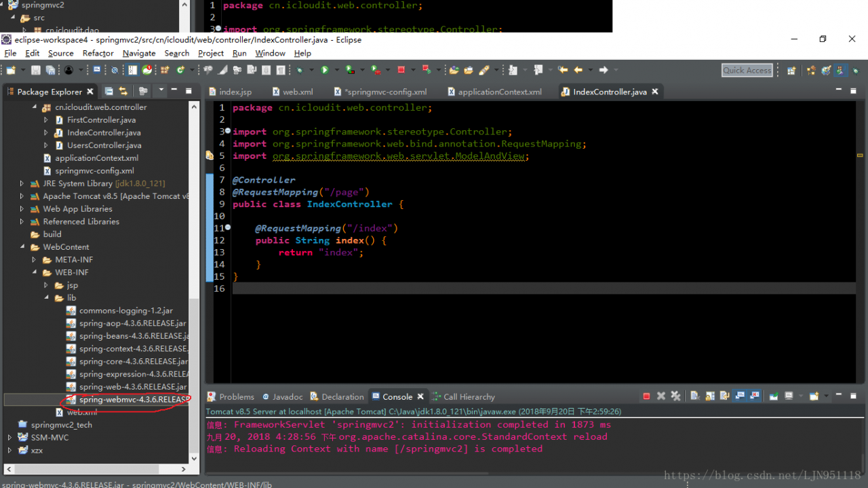Minimize the Package Explorer view
This screenshot has height=488, width=868.
coord(174,90)
